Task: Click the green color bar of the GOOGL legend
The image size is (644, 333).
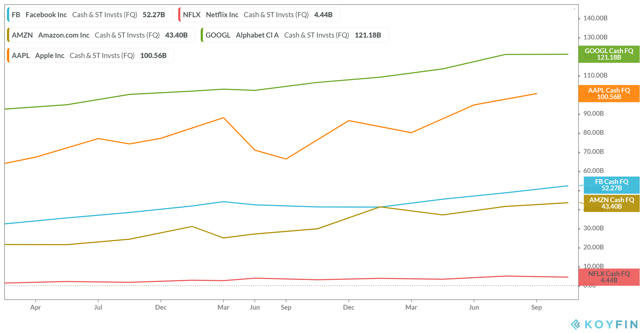Action: tap(202, 35)
